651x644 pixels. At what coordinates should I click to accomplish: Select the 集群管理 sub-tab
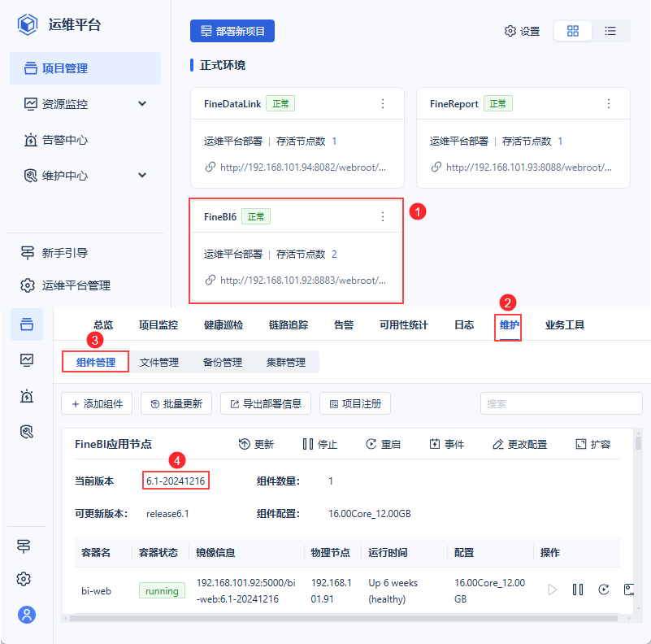click(286, 362)
